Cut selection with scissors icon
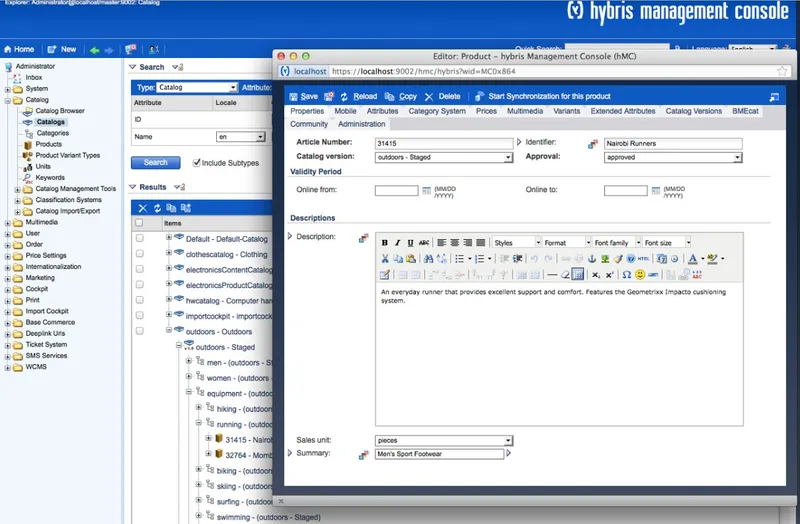This screenshot has width=800, height=524. pos(385,259)
